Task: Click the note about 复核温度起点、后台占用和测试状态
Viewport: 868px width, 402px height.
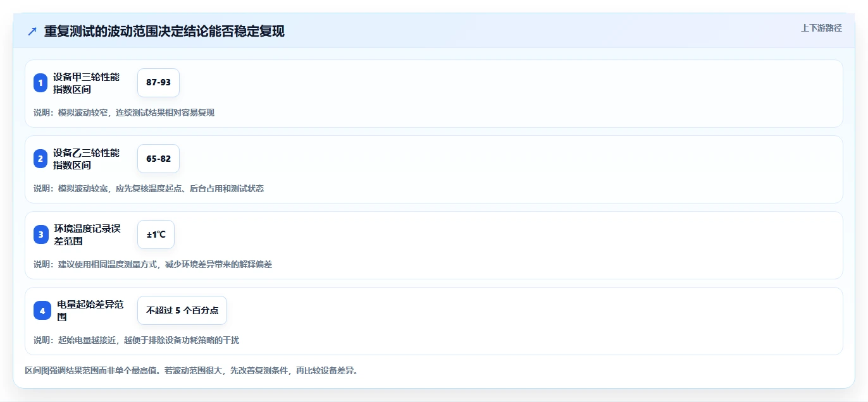Action: click(149, 188)
